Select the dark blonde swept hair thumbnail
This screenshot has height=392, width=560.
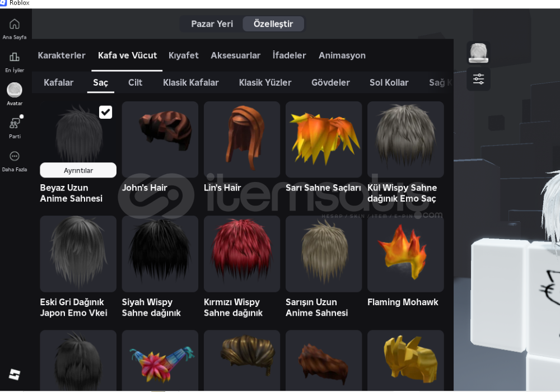click(x=242, y=361)
